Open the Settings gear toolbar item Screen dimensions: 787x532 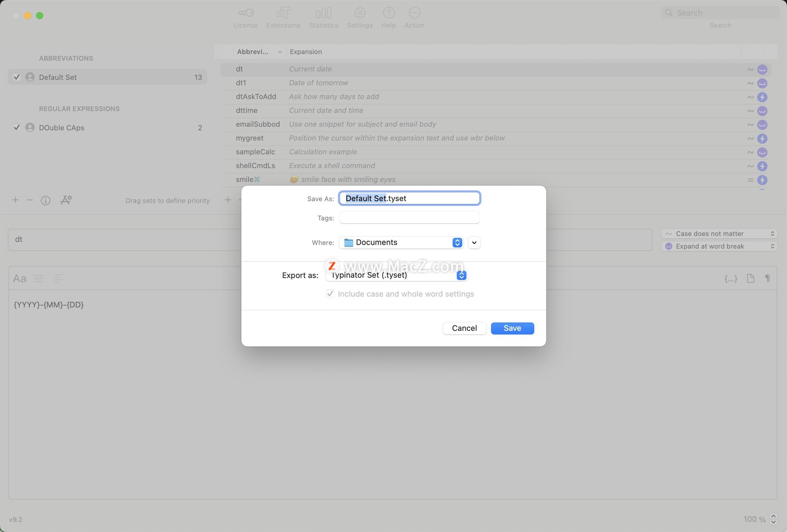tap(360, 18)
